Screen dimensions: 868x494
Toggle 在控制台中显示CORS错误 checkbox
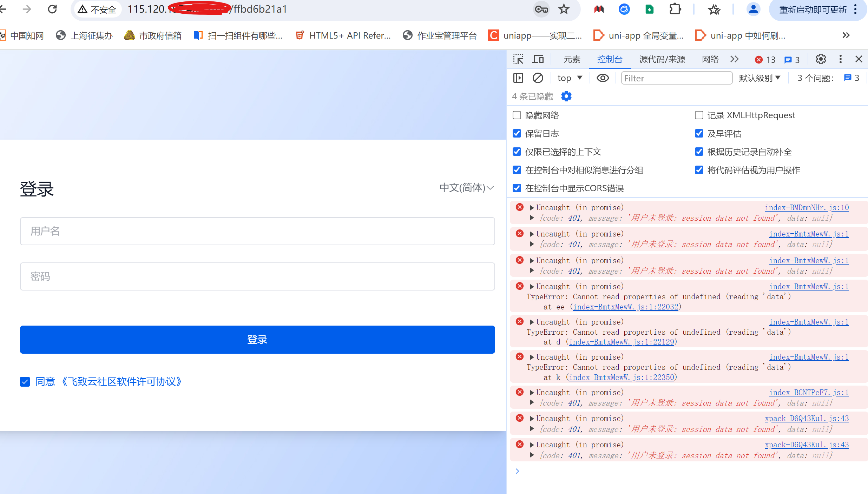(x=517, y=188)
